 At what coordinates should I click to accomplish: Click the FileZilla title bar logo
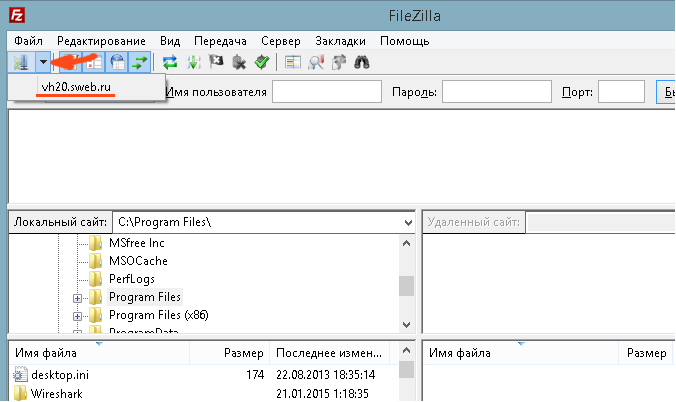pos(17,16)
